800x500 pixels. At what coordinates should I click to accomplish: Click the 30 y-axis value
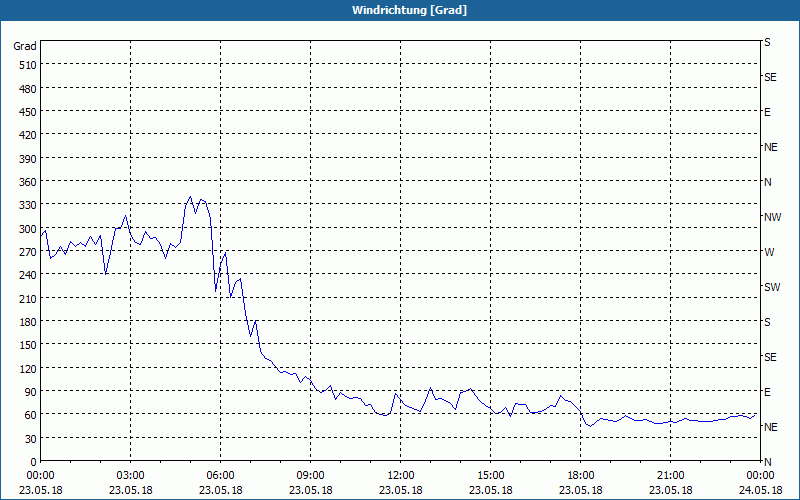point(31,439)
